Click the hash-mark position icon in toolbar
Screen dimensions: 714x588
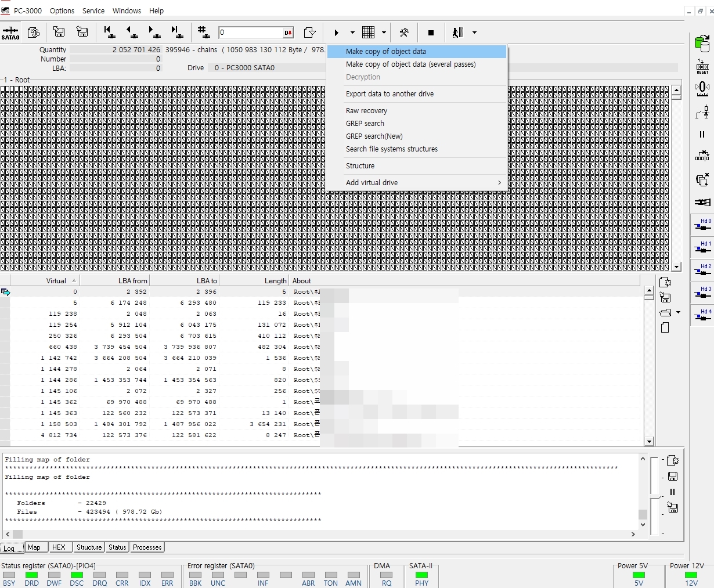coord(203,32)
